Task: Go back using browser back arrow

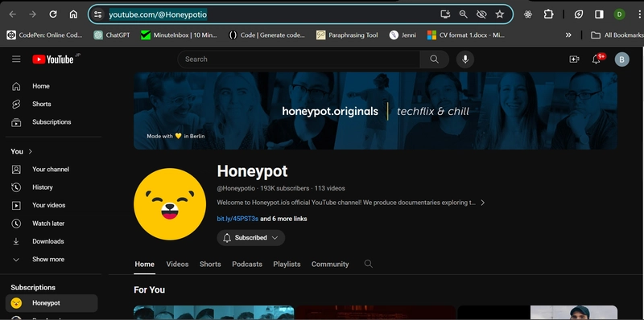Action: pyautogui.click(x=13, y=14)
